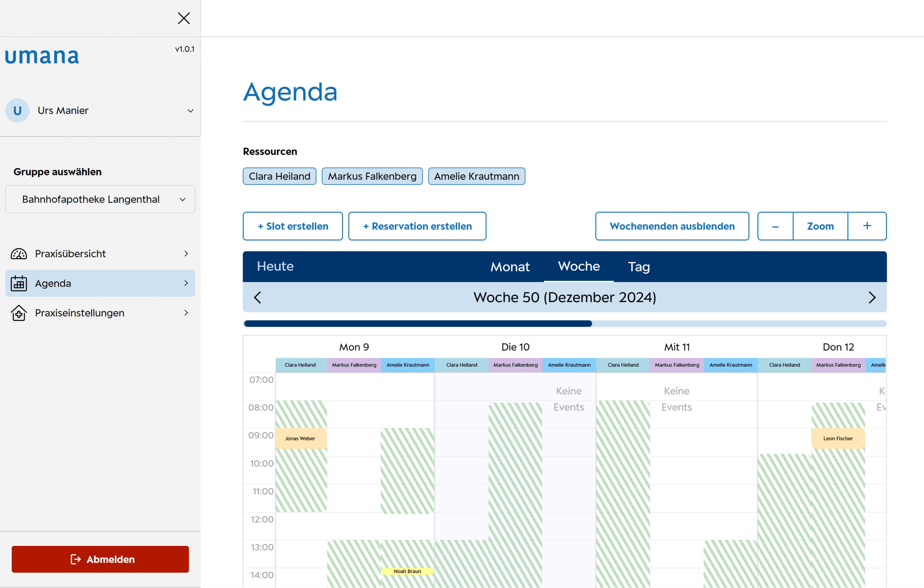Switch to the Woche view tab
Image resolution: width=924 pixels, height=588 pixels.
click(579, 266)
